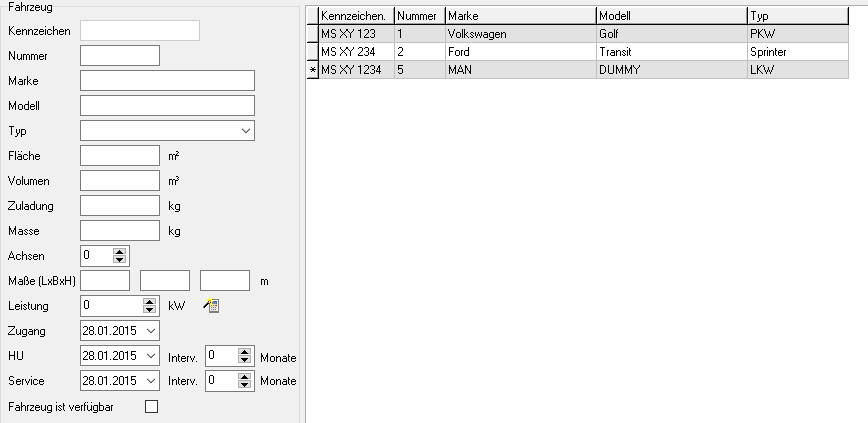Image resolution: width=868 pixels, height=423 pixels.
Task: Increase the Achsen spinner value
Action: pos(120,251)
